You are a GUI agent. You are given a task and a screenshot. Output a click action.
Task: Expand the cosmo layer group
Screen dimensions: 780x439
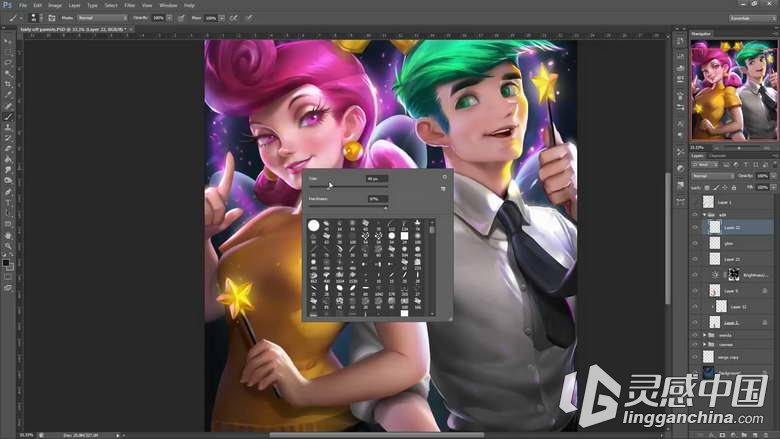(x=704, y=344)
